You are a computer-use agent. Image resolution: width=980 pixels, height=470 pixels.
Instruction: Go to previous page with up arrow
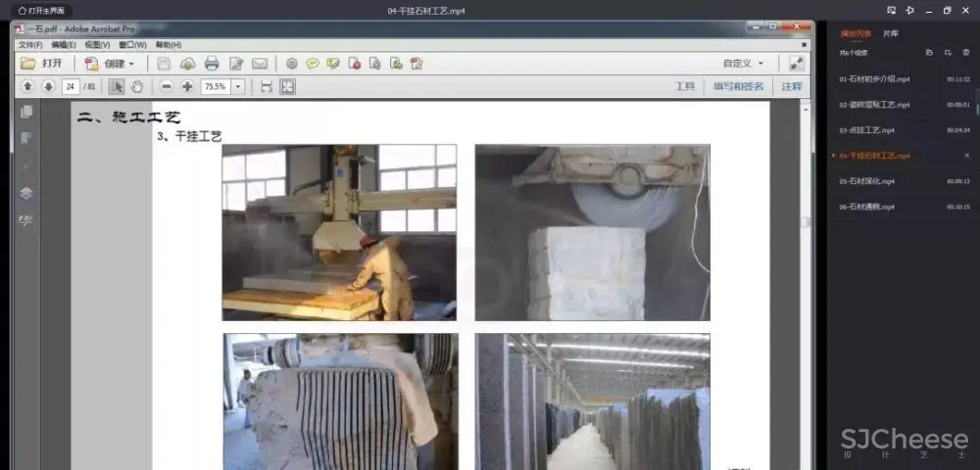click(x=27, y=86)
